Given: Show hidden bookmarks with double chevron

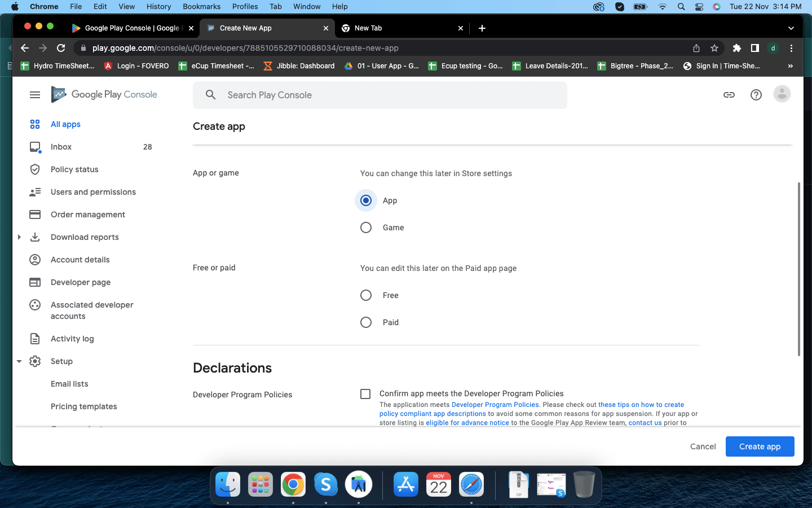Looking at the screenshot, I should coord(790,66).
